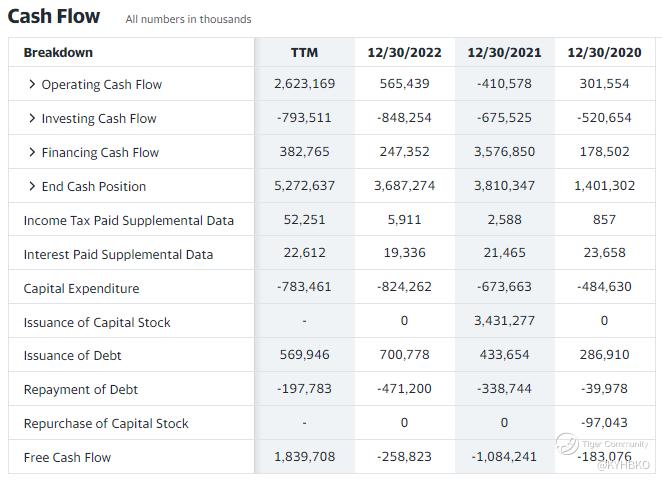This screenshot has height=480, width=662.
Task: Click the Issuance of Capital Stock label
Action: (97, 322)
